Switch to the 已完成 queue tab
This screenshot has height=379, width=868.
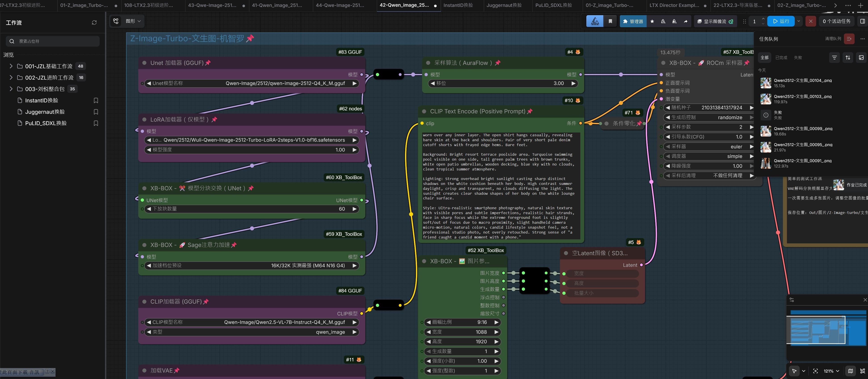781,58
